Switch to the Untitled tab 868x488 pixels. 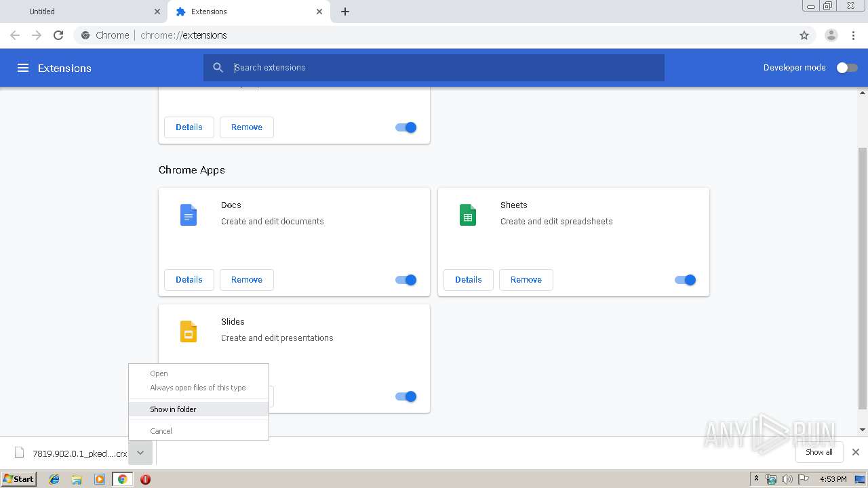click(x=83, y=12)
